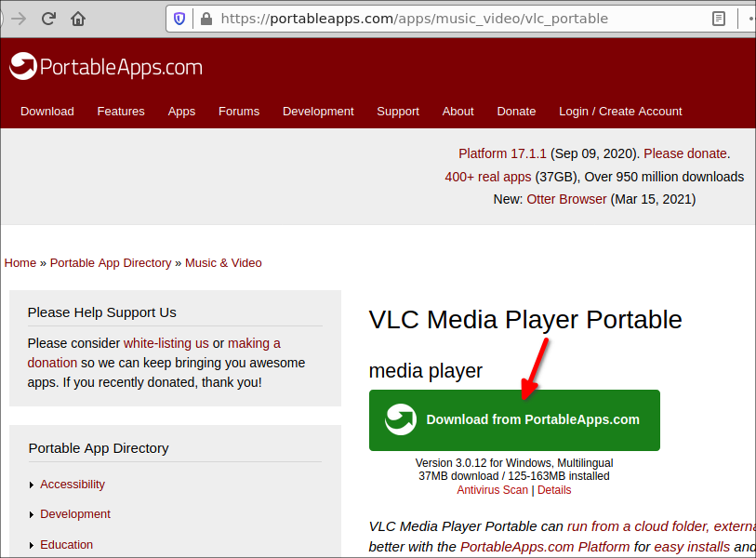Open the PortableApps.com Platform link in description

(x=545, y=547)
